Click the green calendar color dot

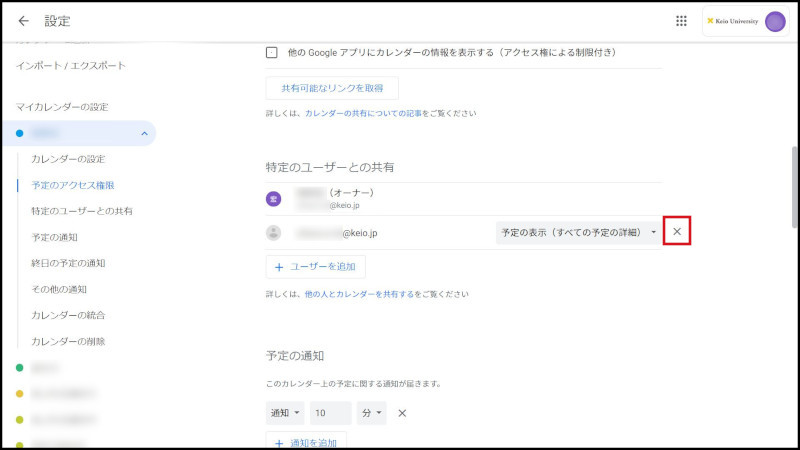pos(20,367)
